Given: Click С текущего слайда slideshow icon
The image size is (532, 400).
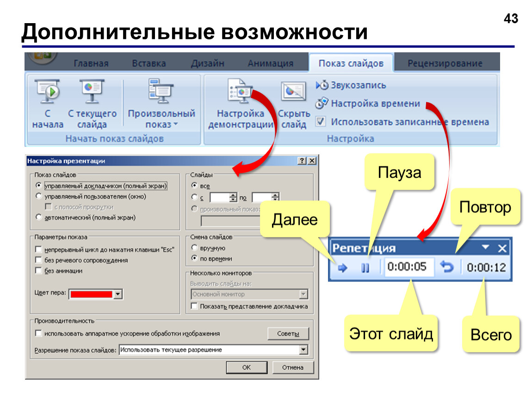Looking at the screenshot, I should tap(92, 91).
